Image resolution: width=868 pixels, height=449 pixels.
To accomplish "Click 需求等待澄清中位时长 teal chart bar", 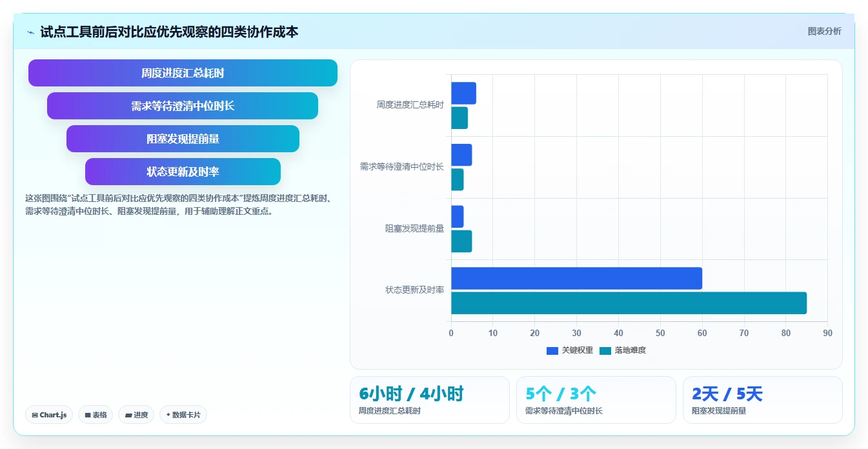I will pyautogui.click(x=457, y=179).
